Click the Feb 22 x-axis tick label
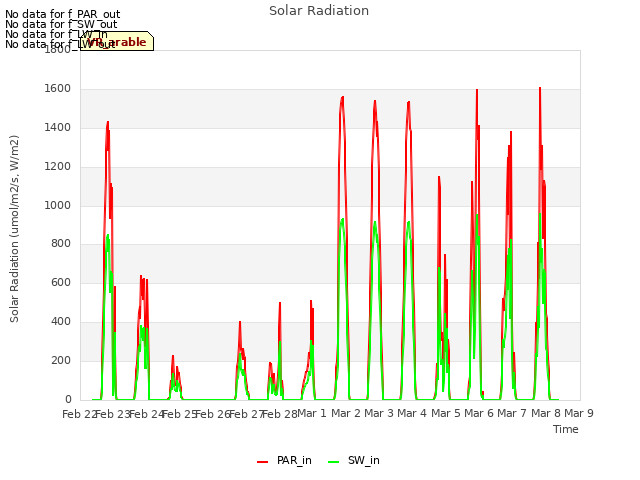The height and width of the screenshot is (480, 640). pyautogui.click(x=79, y=414)
